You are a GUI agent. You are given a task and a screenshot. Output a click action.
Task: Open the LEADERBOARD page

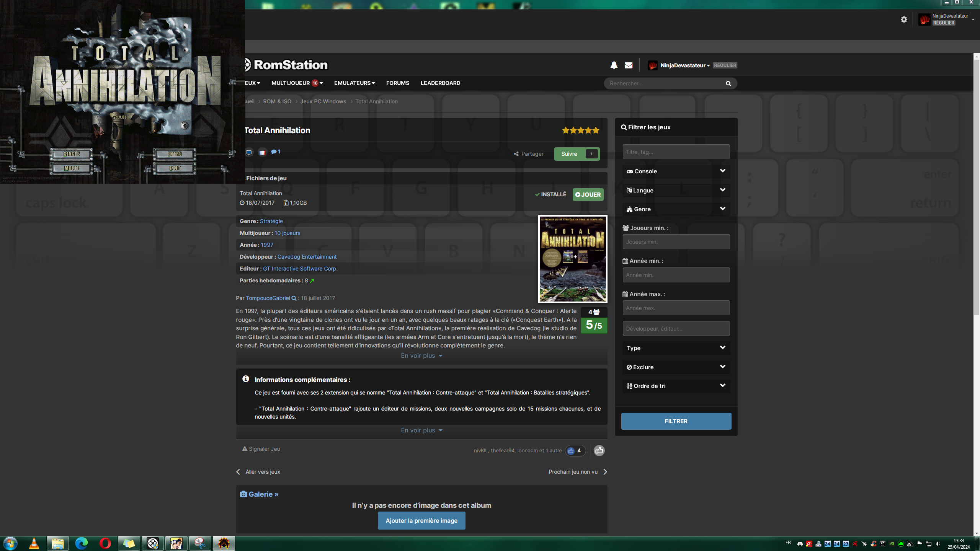coord(440,83)
